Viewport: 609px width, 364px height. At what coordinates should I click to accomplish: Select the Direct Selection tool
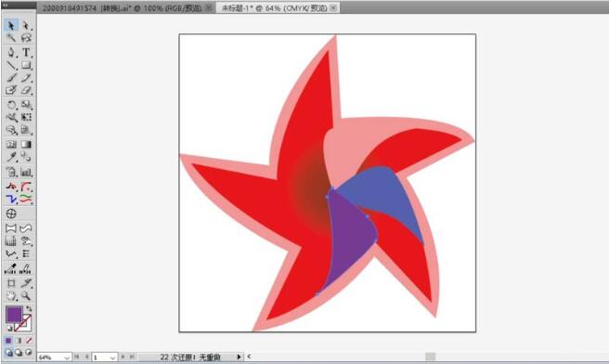(26, 26)
